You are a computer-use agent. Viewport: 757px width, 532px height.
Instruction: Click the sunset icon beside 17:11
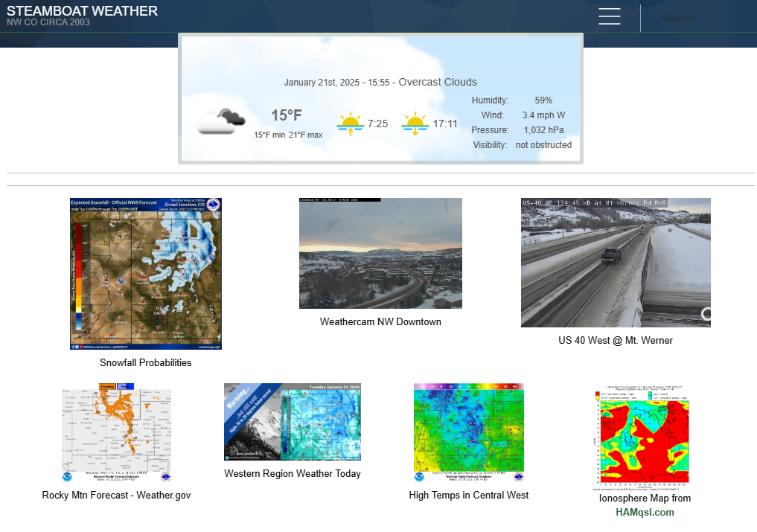pos(415,121)
